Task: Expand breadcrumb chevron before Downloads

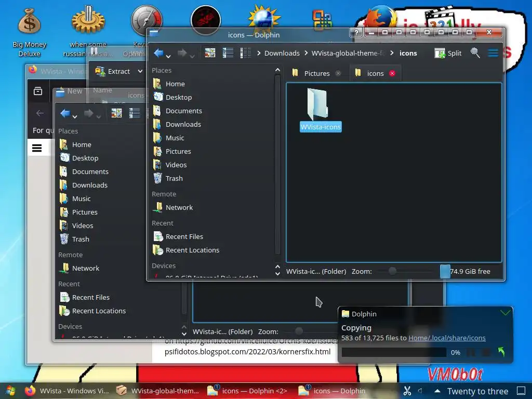Action: [x=259, y=53]
